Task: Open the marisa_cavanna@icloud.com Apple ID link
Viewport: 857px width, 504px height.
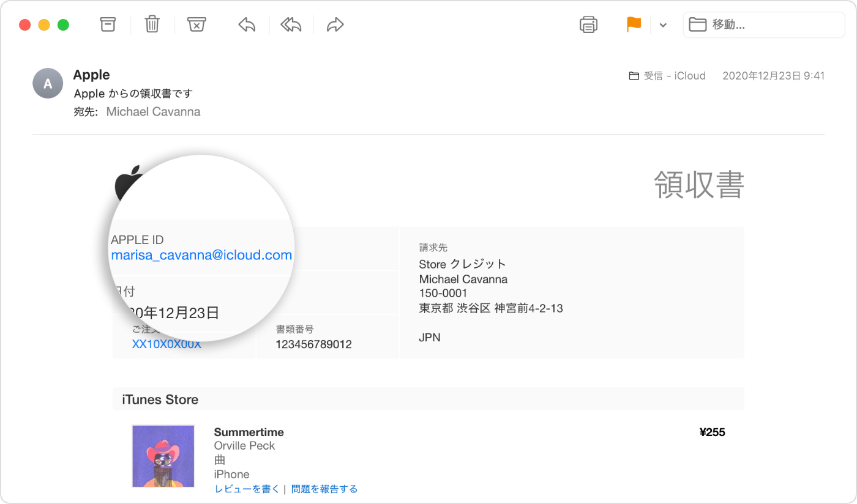Action: pyautogui.click(x=201, y=255)
